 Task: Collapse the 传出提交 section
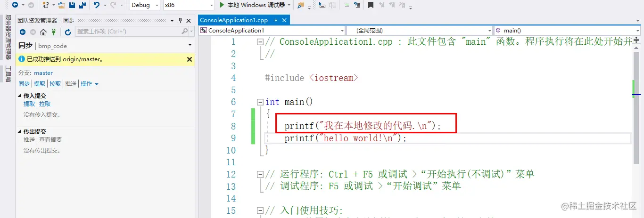(19, 132)
